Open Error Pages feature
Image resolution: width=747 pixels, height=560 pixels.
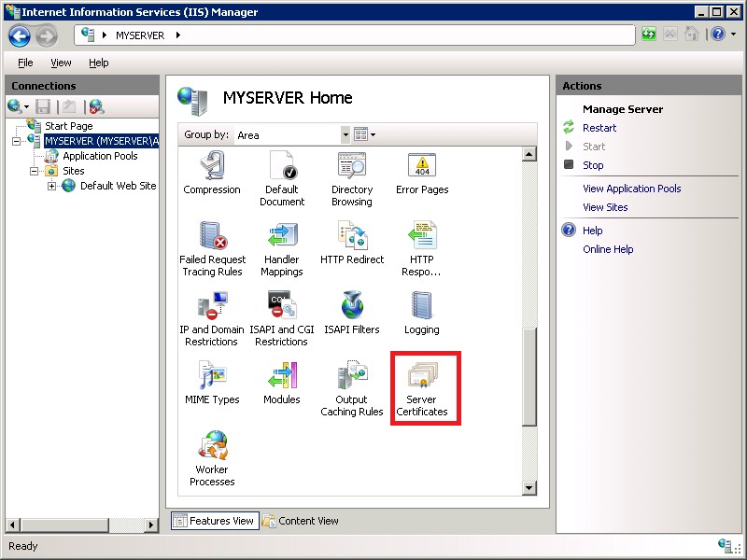click(x=422, y=173)
